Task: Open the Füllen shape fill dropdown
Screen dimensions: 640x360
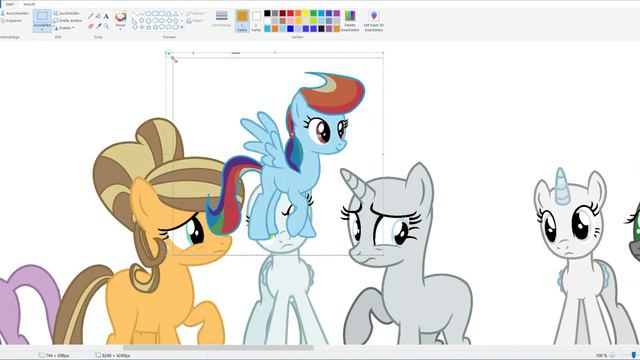Action: (x=196, y=20)
